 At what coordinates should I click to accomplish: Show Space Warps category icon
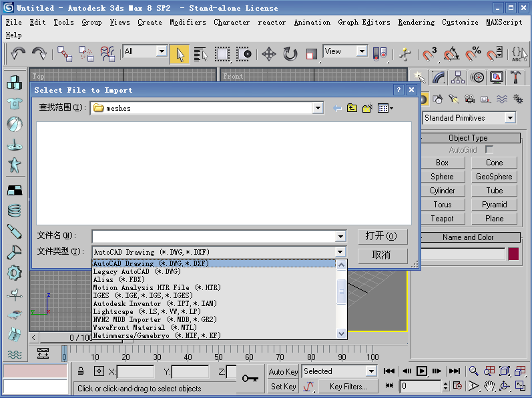click(x=502, y=99)
